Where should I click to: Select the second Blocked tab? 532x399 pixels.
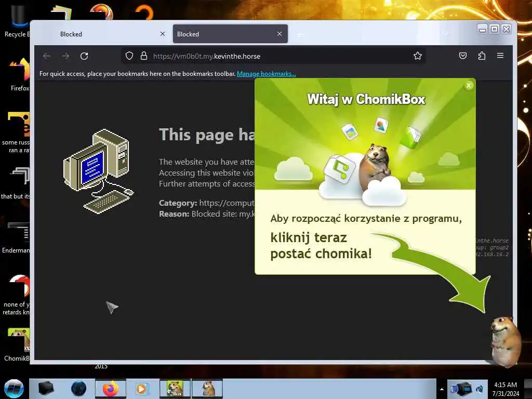pos(230,34)
